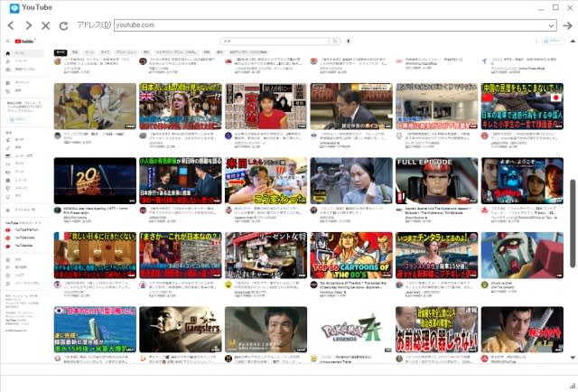578x392 pixels.
Task: Open the three-dot settings menu in the header
Action: [x=536, y=41]
